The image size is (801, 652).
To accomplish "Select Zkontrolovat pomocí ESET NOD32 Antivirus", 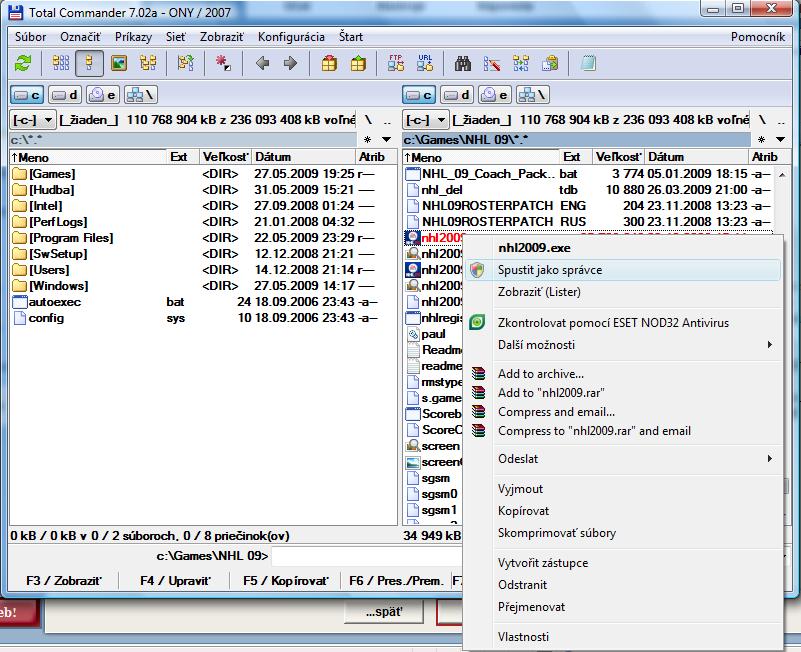I will point(623,323).
